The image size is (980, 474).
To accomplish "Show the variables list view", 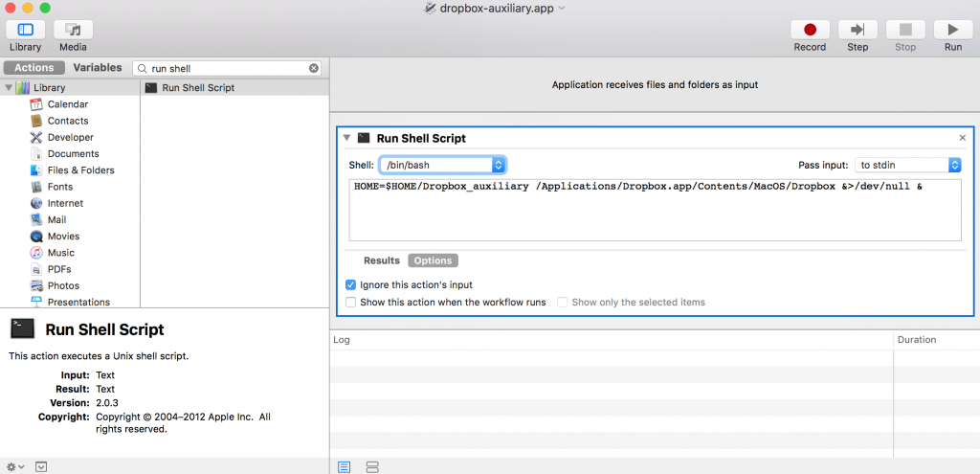I will pos(372,466).
